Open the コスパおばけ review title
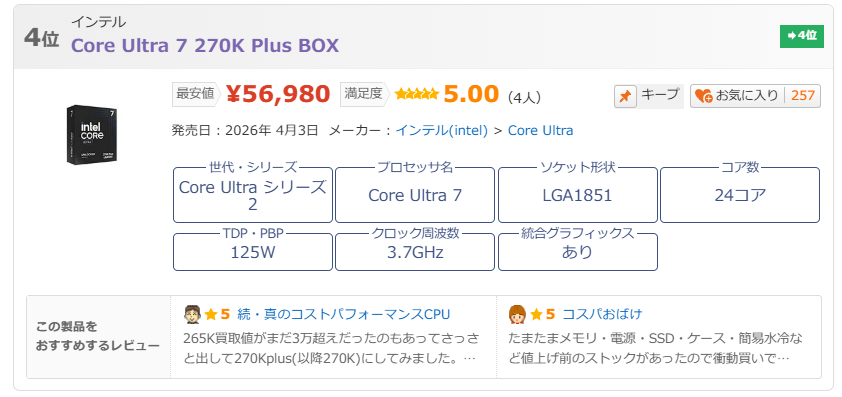This screenshot has width=842, height=397. [x=602, y=314]
